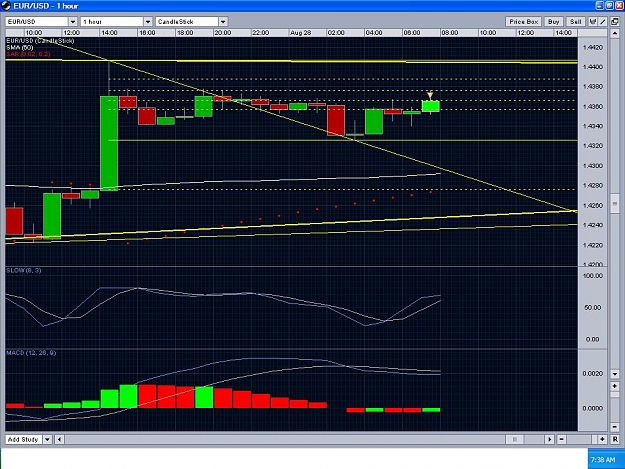Image resolution: width=625 pixels, height=469 pixels.
Task: Click the Sell button
Action: (x=575, y=22)
